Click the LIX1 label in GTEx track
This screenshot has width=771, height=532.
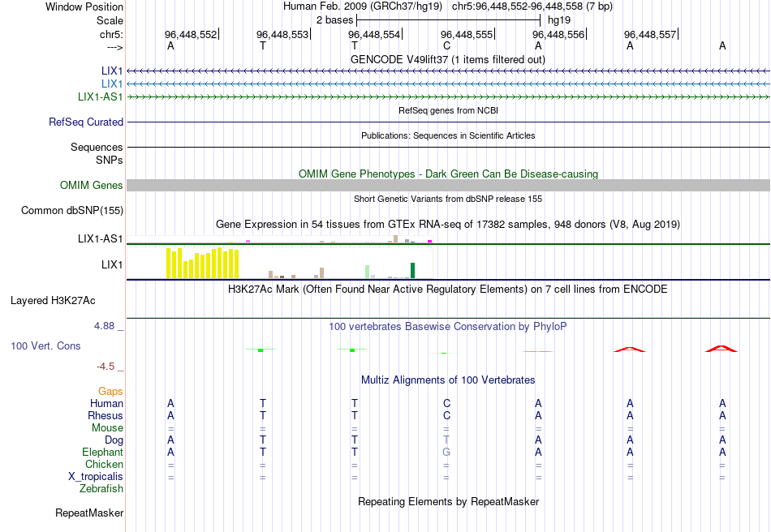pyautogui.click(x=112, y=264)
